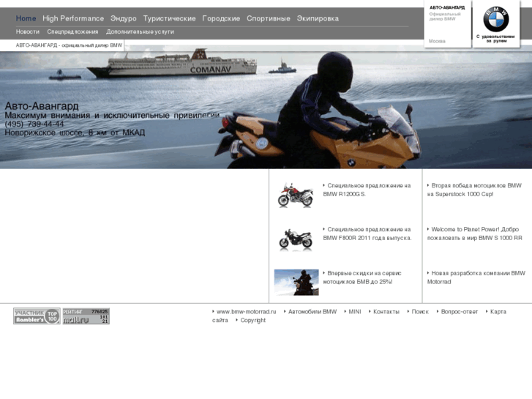Screen dimensions: 532x399
Task: Open news on service discounts up to 25%
Action: pos(362,277)
